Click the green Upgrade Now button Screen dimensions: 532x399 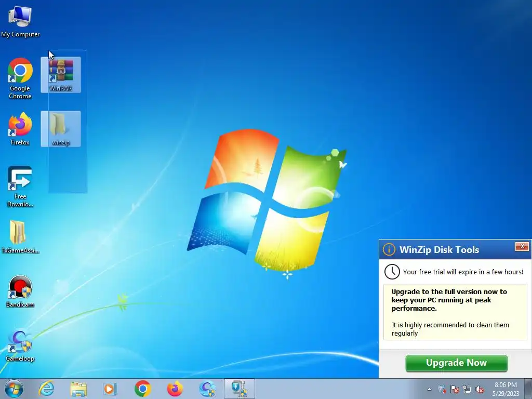coord(456,363)
